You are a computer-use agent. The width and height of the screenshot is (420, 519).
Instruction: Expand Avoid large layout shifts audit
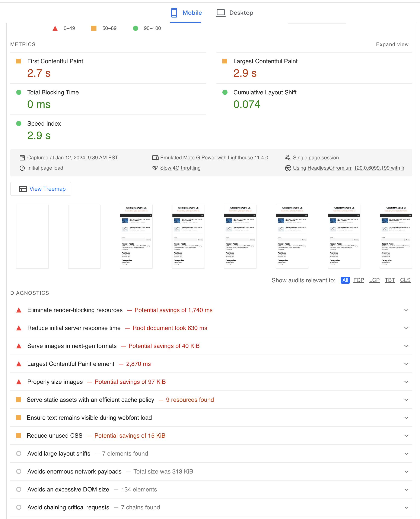click(211, 453)
